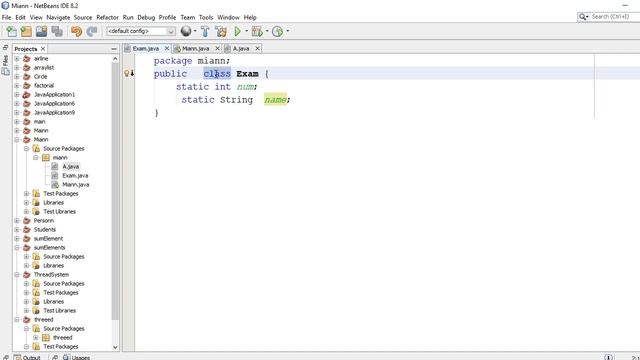Click the Clean and Build Project icon
Image resolution: width=640 pixels, height=360 pixels.
click(221, 31)
